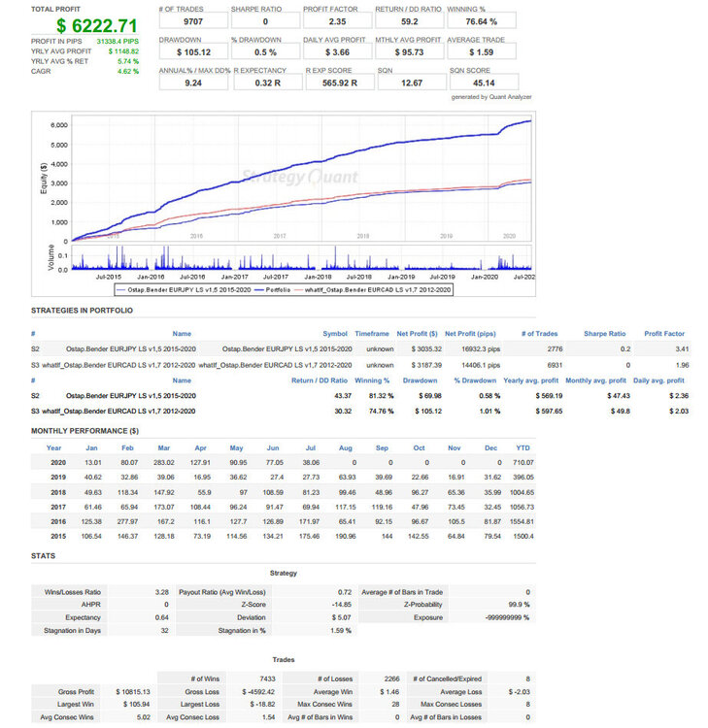Click the R Exp score 565.92 R

click(x=340, y=83)
